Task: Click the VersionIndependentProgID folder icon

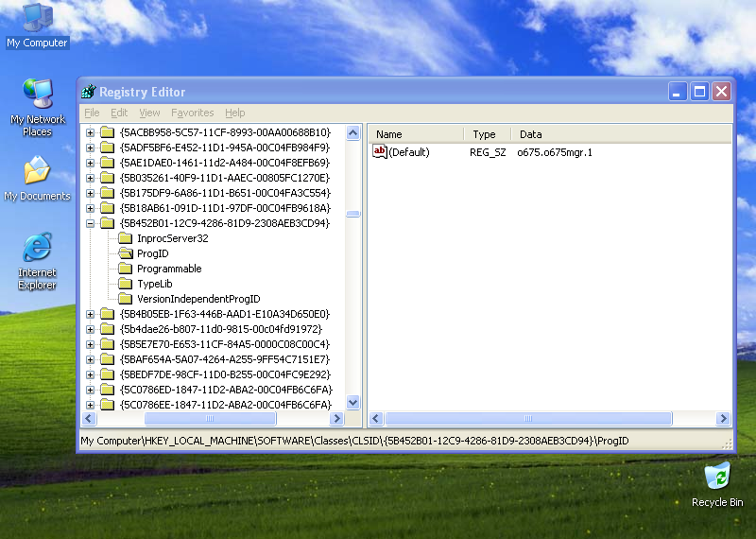Action: [125, 299]
